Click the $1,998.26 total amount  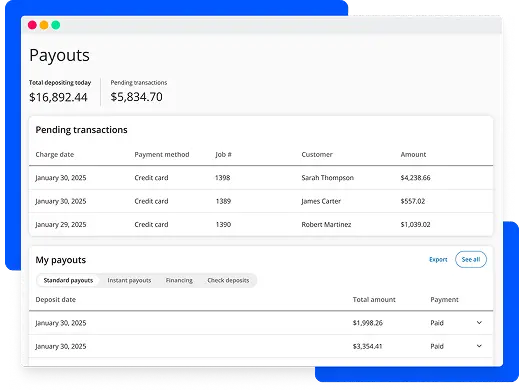368,323
